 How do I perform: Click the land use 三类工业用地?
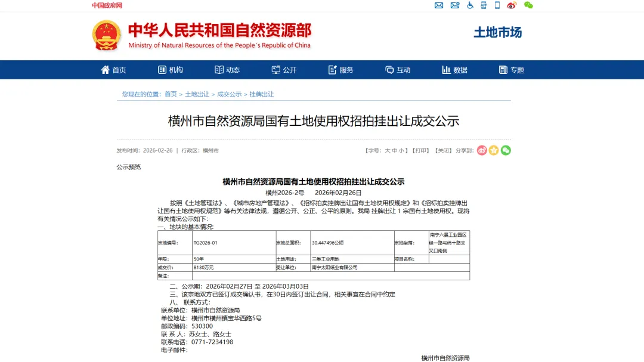coord(326,259)
